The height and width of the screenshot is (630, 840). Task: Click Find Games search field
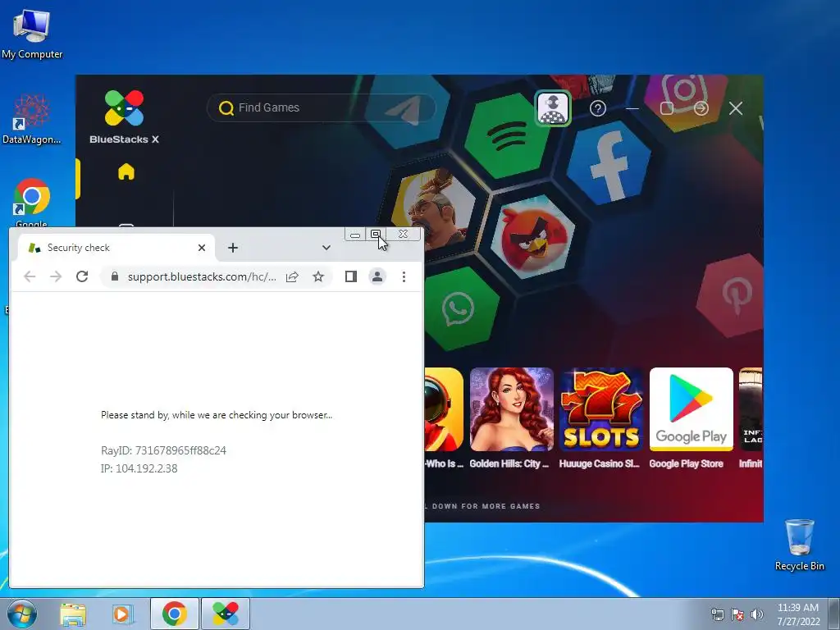point(322,107)
